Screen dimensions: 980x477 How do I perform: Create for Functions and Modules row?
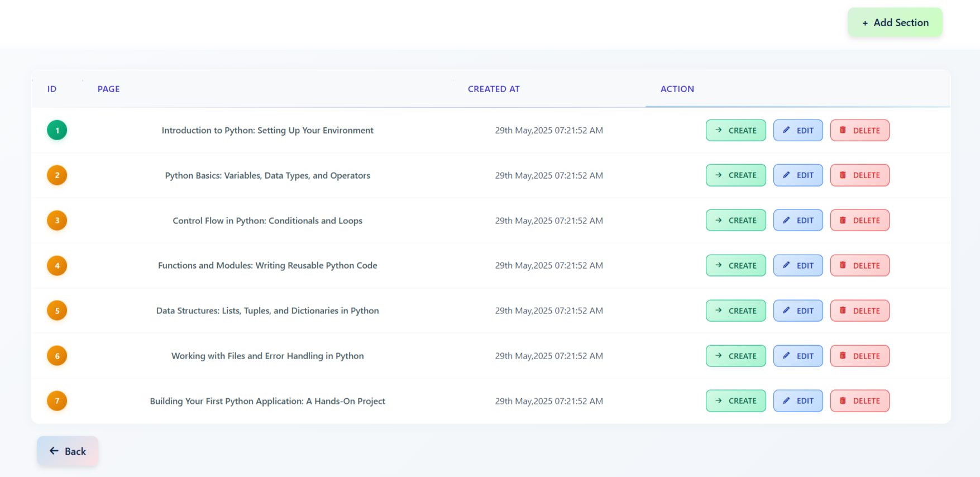click(735, 265)
